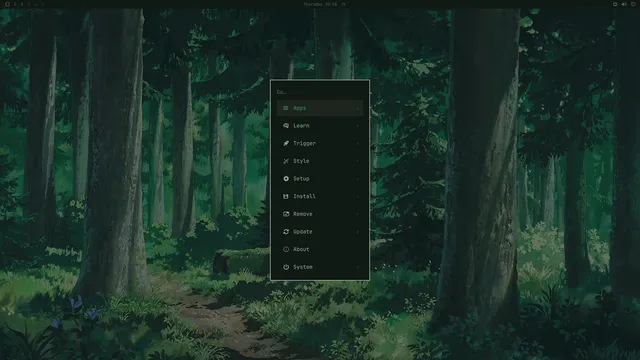Viewport: 640px width, 360px height.
Task: Click the Style brush icon
Action: tap(286, 161)
